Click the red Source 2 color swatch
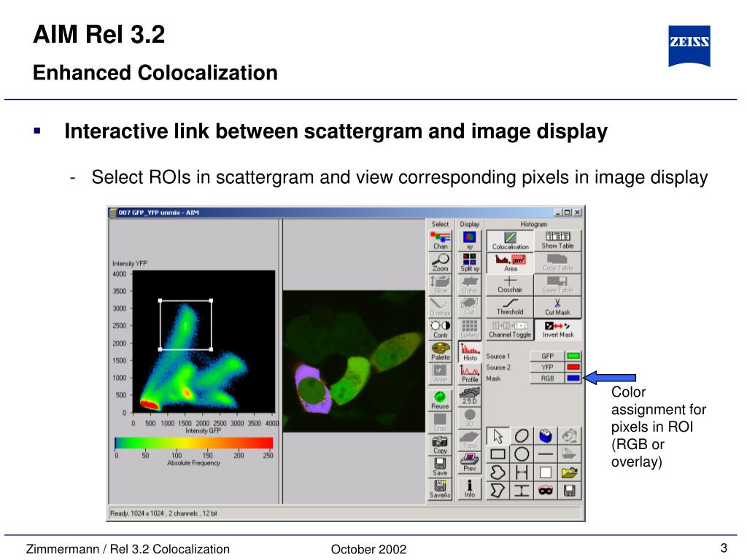The image size is (747, 560). coord(573,367)
